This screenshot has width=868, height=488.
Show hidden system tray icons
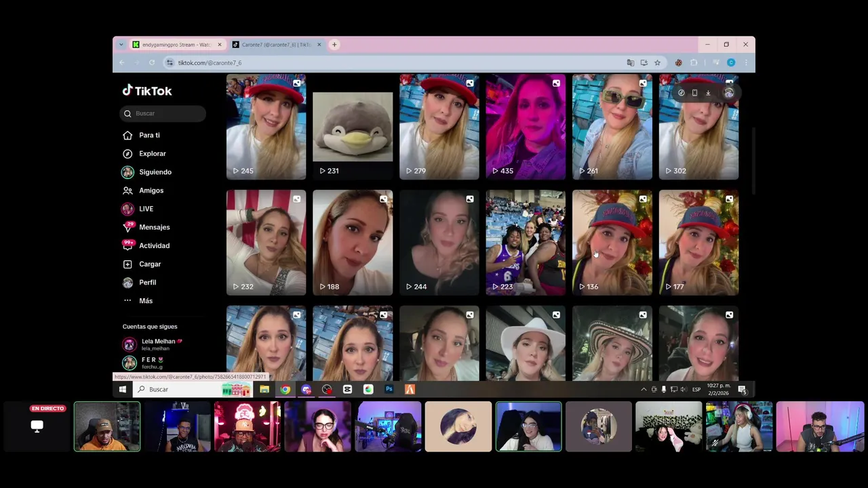coord(644,389)
